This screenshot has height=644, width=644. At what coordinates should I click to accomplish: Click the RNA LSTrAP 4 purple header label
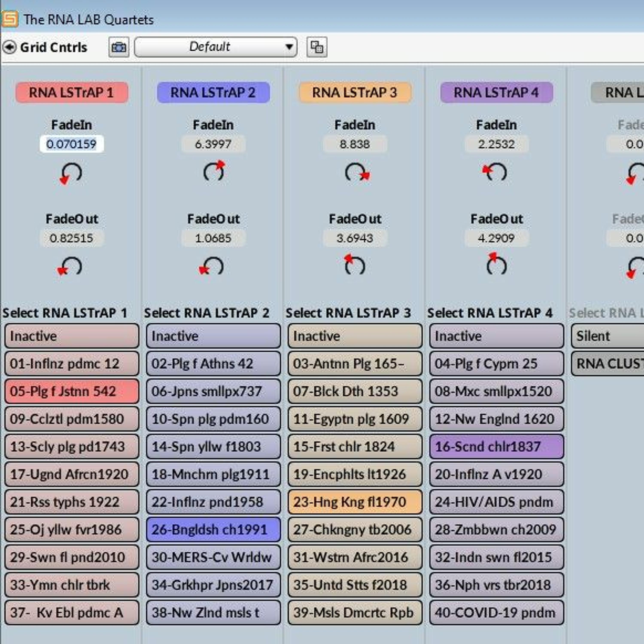[497, 92]
